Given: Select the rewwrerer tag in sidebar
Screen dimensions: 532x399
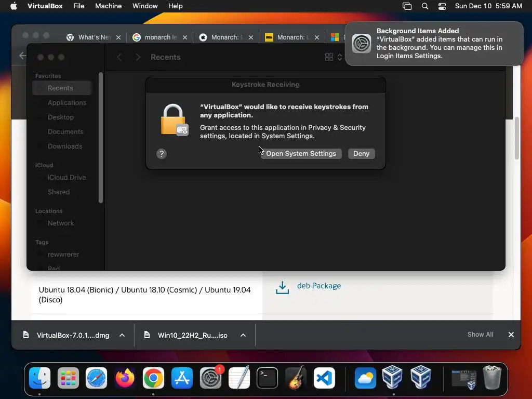Looking at the screenshot, I should [62, 255].
